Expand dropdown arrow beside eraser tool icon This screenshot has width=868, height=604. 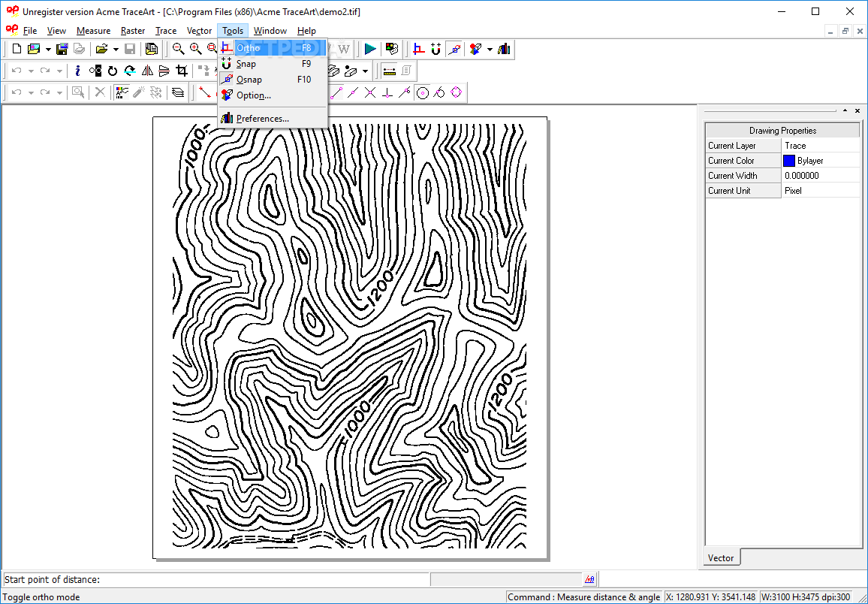point(365,71)
